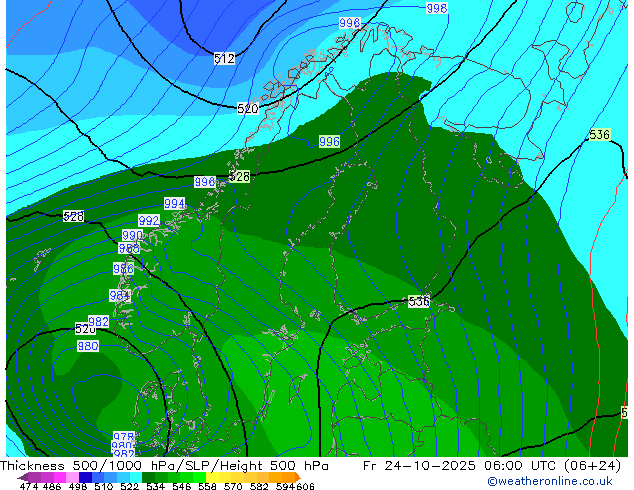Select the bright yellow legend swatch
The width and height of the screenshot is (634, 490).
pos(213,477)
